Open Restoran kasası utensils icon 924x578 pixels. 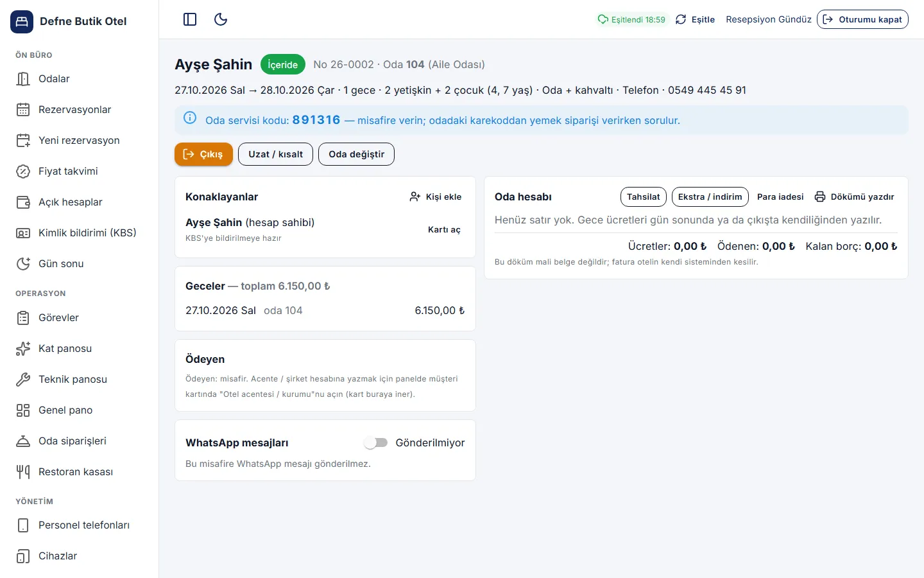[x=23, y=472]
